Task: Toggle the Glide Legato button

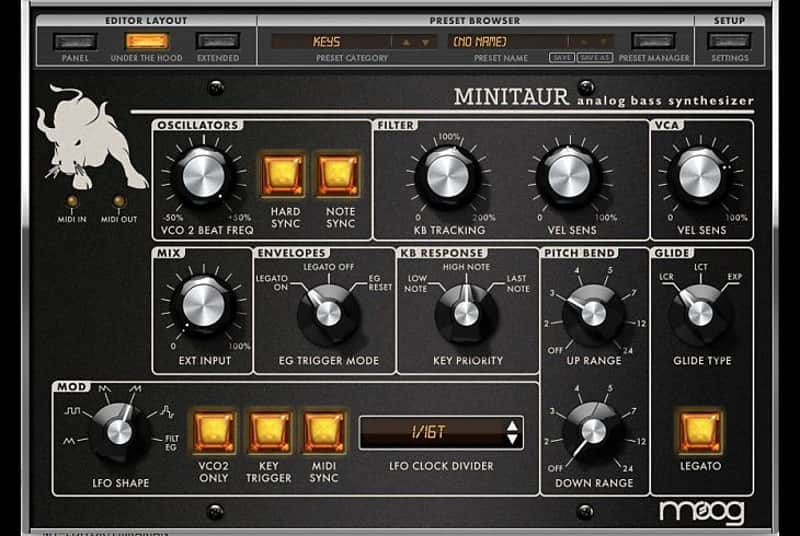Action: [x=700, y=431]
